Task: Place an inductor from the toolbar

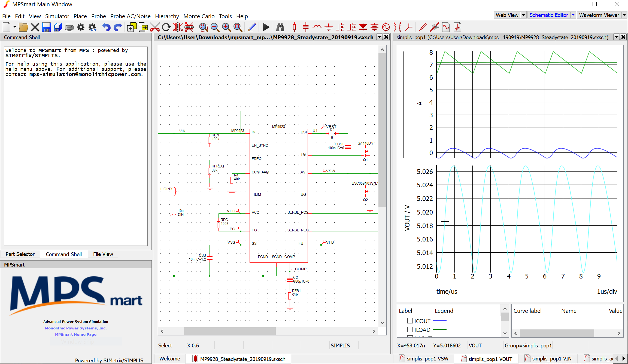Action: [317, 27]
